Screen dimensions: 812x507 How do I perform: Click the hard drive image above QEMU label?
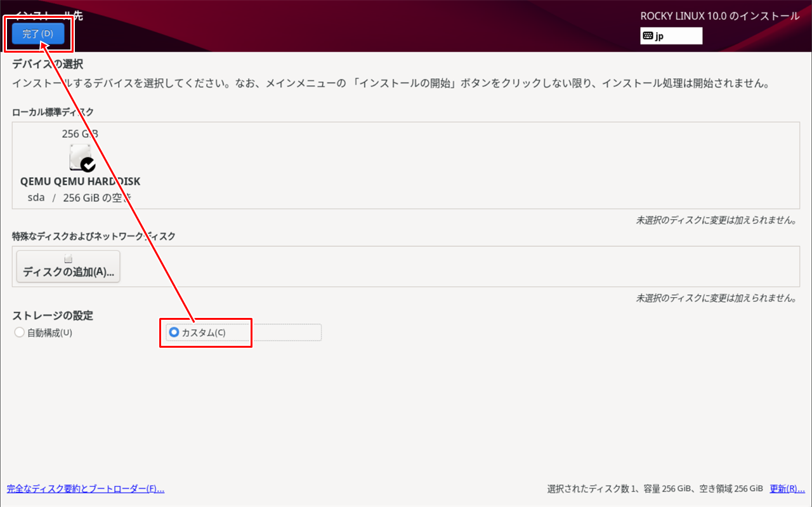tap(80, 154)
